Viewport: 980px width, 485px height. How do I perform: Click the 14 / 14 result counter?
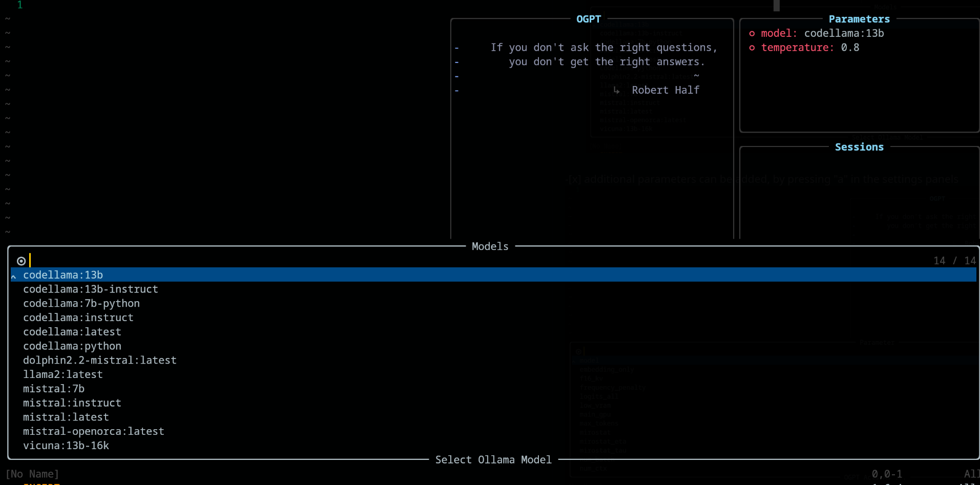click(x=954, y=261)
